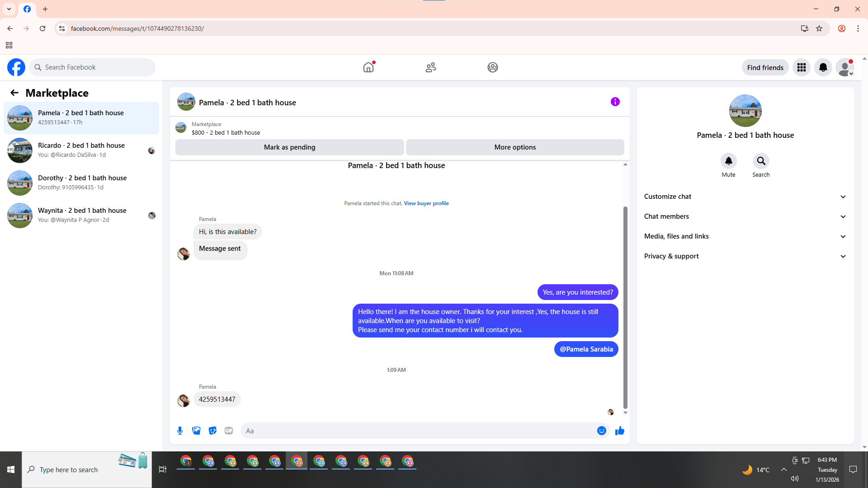Open the emoji picker in message box
Viewport: 868px width, 488px height.
click(601, 431)
